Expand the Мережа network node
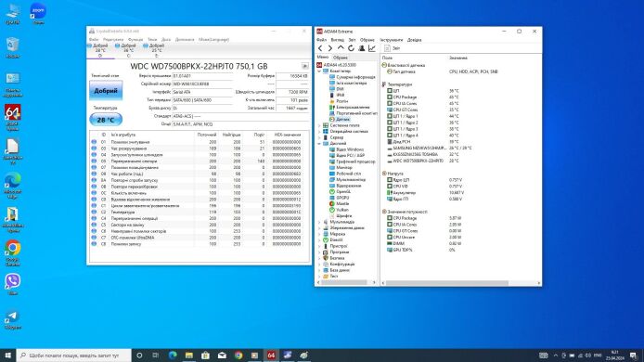This screenshot has height=362, width=644. coord(319,234)
